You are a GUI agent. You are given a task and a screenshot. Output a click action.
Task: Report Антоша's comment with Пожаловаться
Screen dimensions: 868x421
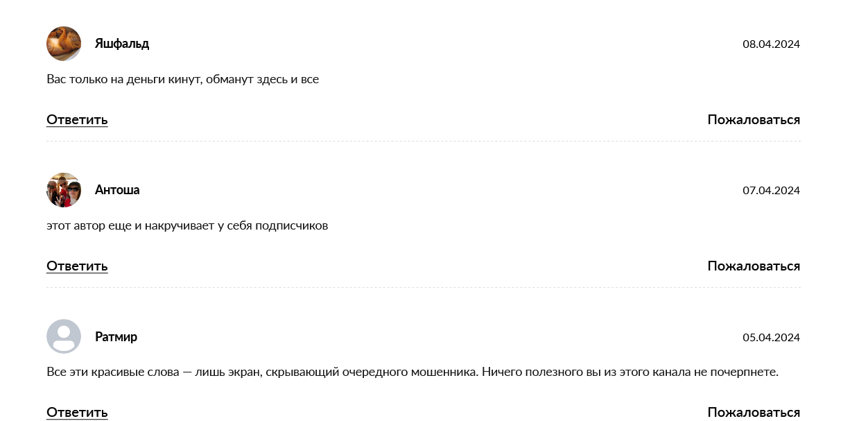pos(754,266)
